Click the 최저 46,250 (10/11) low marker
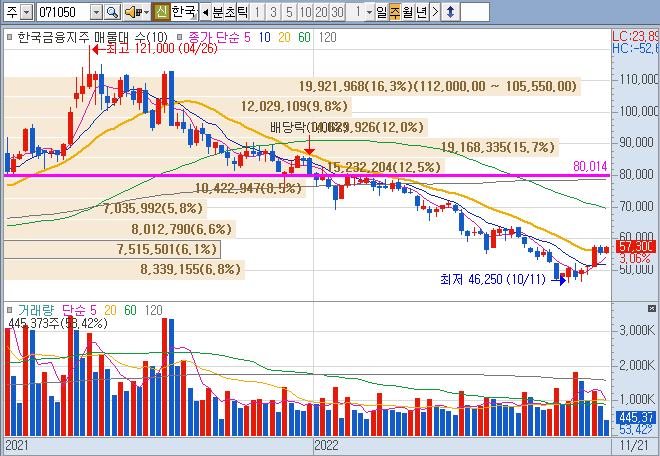The image size is (660, 456). coord(503,279)
